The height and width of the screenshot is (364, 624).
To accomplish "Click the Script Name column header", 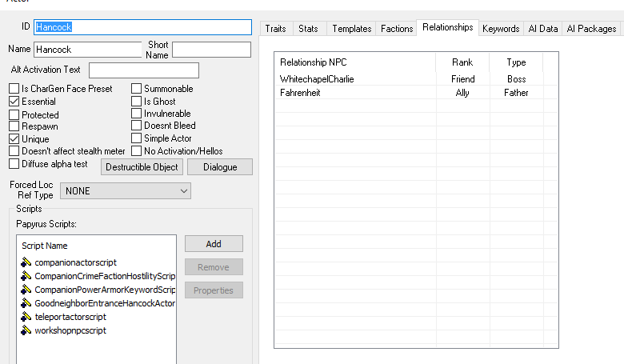I will click(x=96, y=246).
